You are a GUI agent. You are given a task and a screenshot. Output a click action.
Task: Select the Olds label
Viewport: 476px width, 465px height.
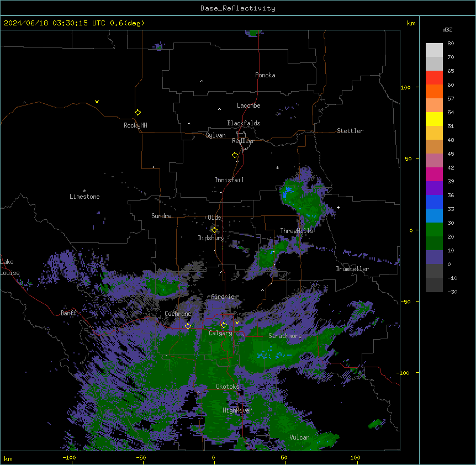pyautogui.click(x=214, y=218)
